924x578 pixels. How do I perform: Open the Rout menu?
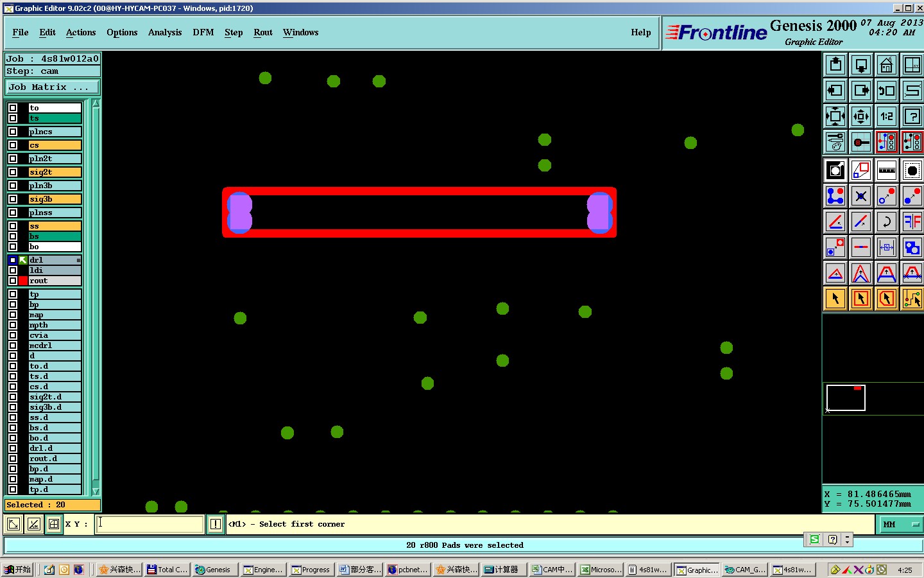click(263, 33)
